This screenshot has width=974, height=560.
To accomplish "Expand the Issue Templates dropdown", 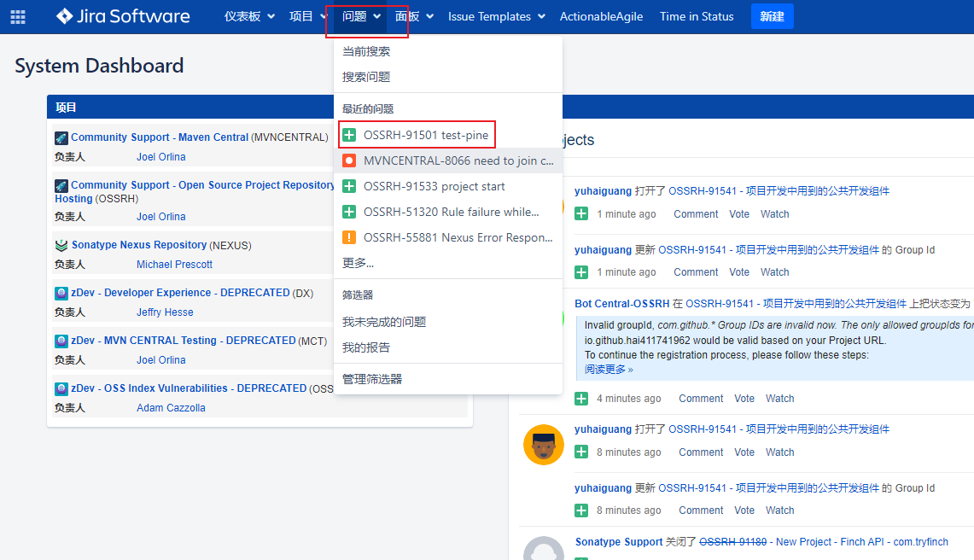I will pyautogui.click(x=496, y=16).
